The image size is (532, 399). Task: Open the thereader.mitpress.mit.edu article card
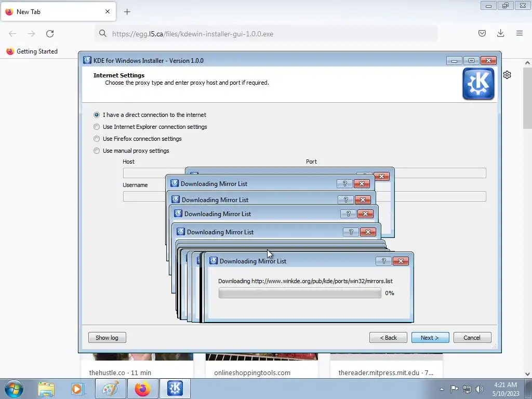(387, 366)
